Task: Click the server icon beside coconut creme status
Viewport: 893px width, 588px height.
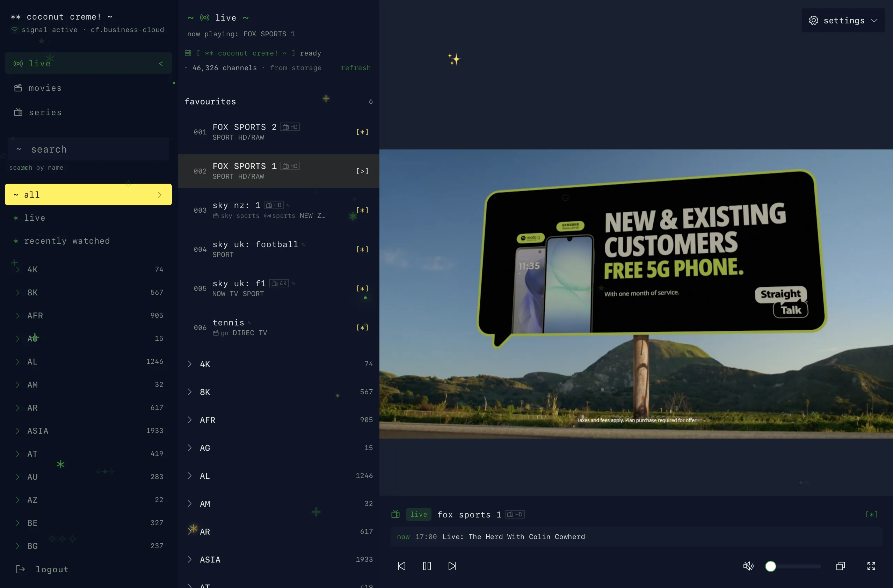Action: (x=188, y=53)
